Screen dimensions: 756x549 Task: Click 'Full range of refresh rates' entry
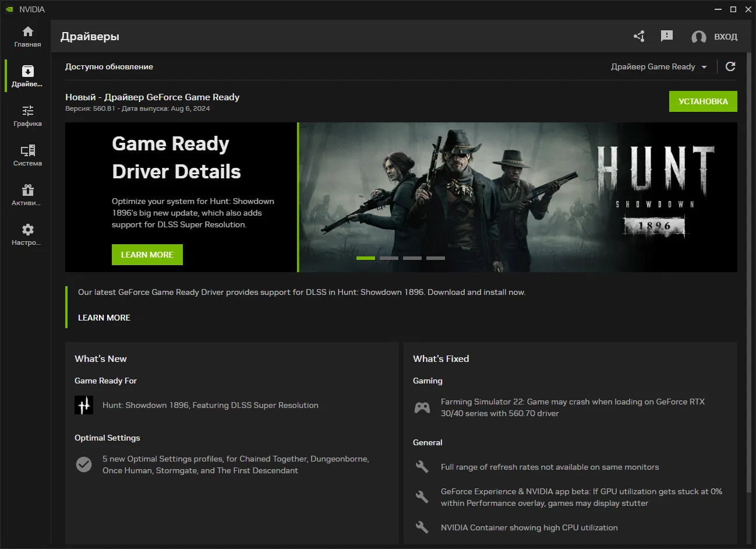(550, 467)
